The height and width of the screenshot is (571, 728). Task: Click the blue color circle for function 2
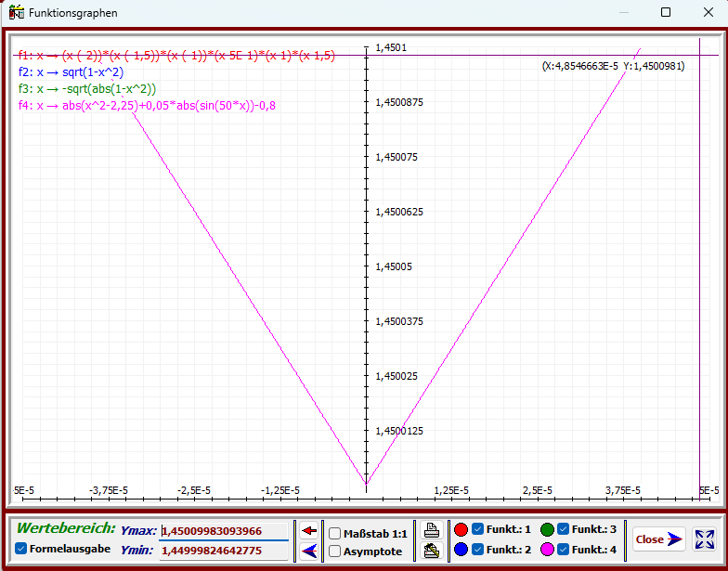pos(461,550)
